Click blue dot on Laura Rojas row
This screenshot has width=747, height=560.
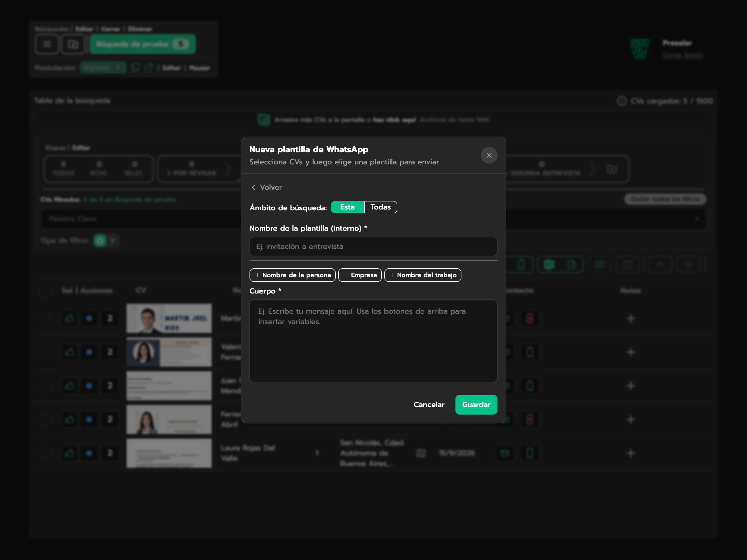(89, 453)
